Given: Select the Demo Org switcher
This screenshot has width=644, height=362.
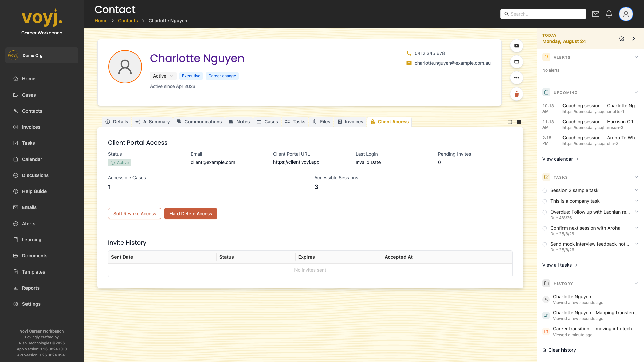Looking at the screenshot, I should pyautogui.click(x=42, y=55).
